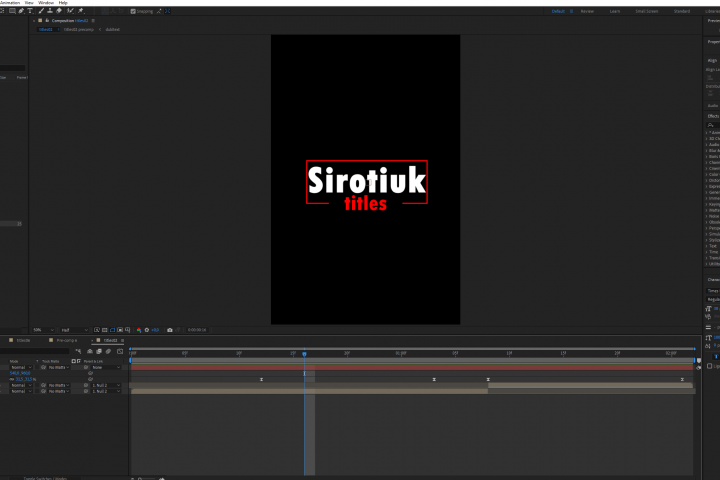
Task: Switch to the Default workspace
Action: point(558,11)
